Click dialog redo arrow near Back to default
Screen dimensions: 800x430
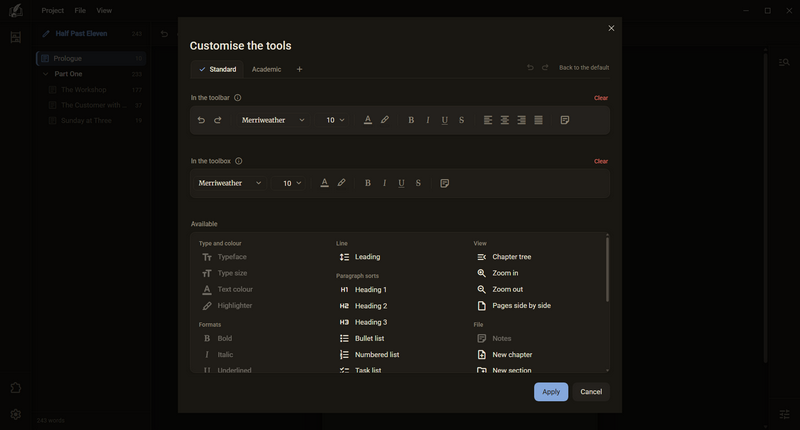click(x=545, y=67)
